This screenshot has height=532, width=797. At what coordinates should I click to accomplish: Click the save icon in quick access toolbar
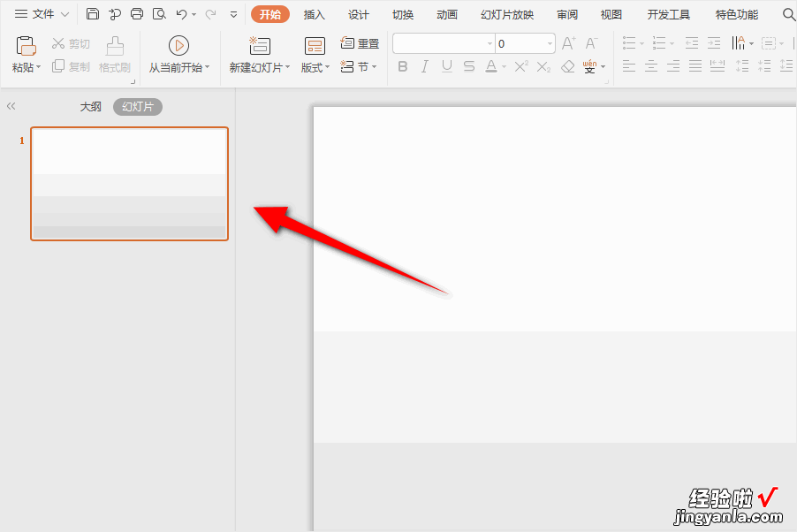(93, 14)
